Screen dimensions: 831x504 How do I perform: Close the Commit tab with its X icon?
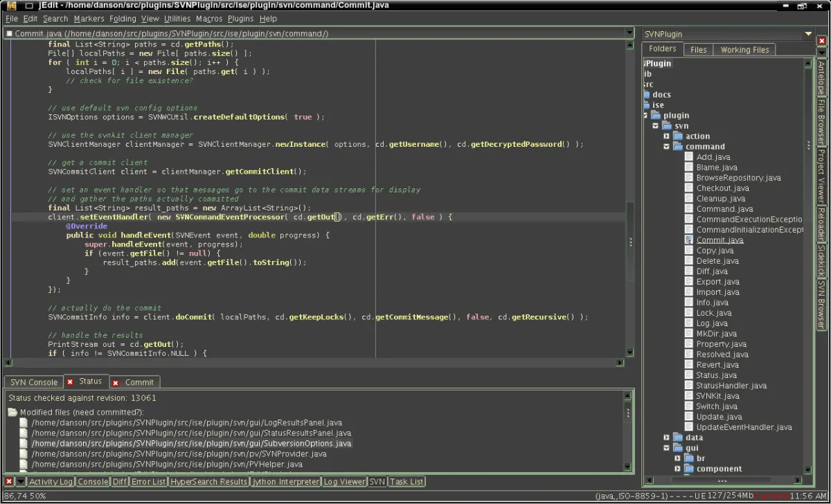coord(115,382)
